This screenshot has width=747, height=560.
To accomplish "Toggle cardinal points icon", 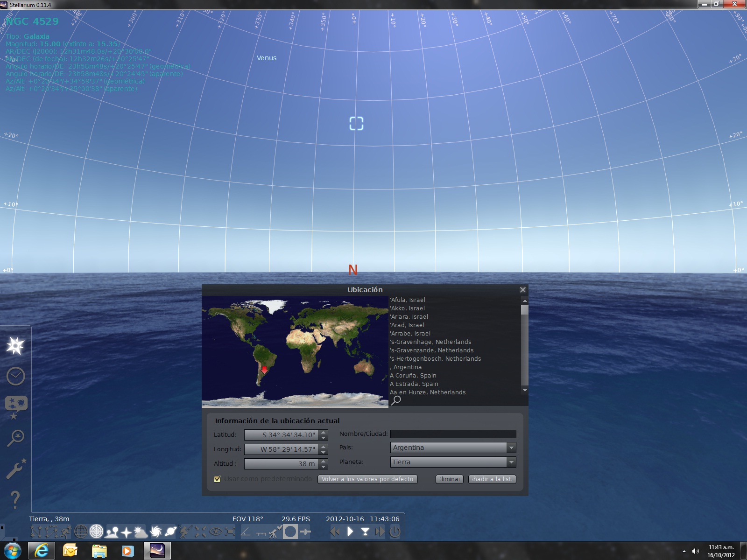I will pos(126,532).
